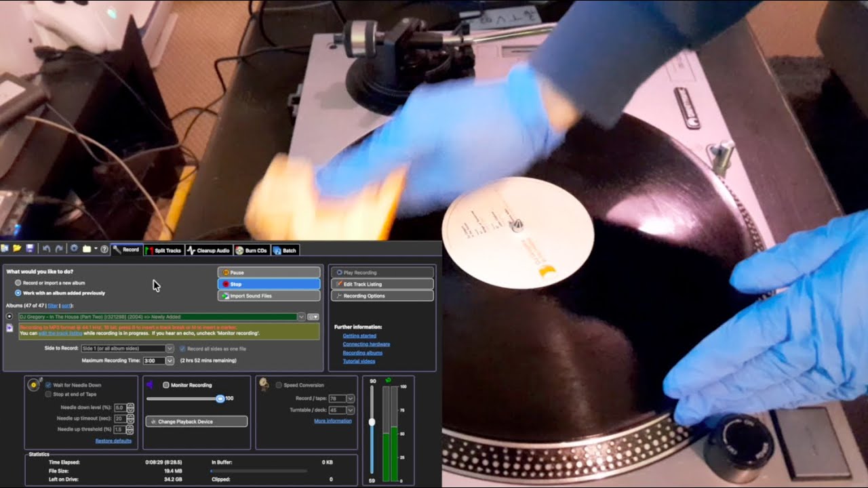
Task: Select 'Work with an album added previously'
Action: click(x=18, y=293)
